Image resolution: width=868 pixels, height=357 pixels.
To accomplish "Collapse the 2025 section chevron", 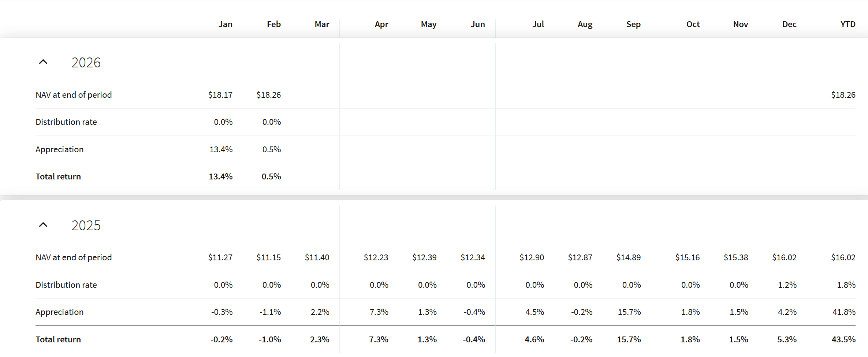I will 43,225.
